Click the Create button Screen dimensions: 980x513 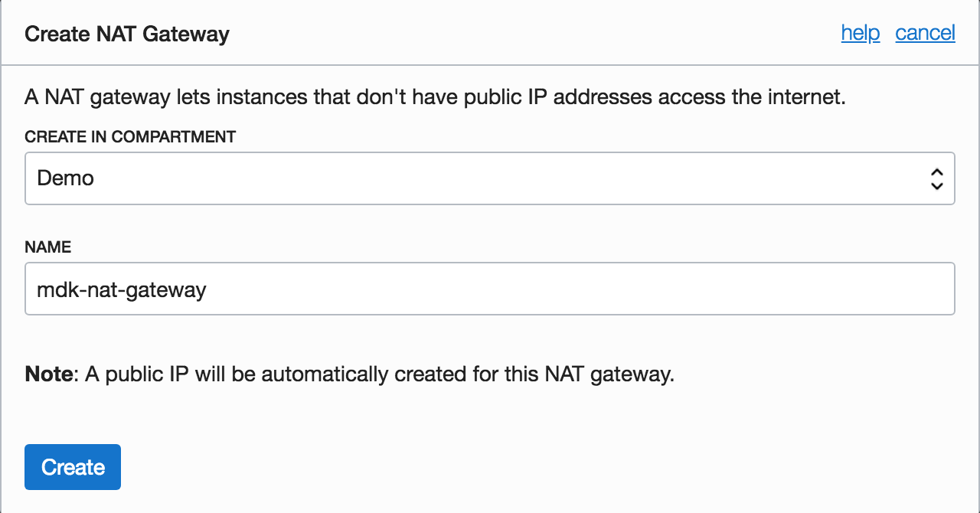pos(73,467)
